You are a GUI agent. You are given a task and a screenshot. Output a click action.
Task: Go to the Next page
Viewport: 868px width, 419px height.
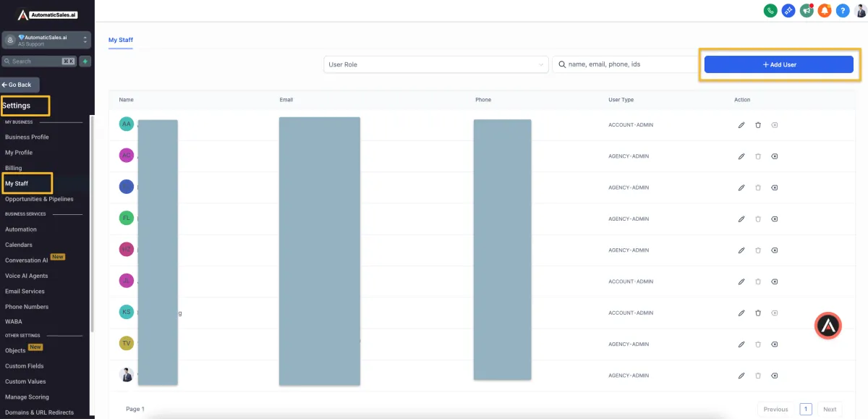(830, 409)
